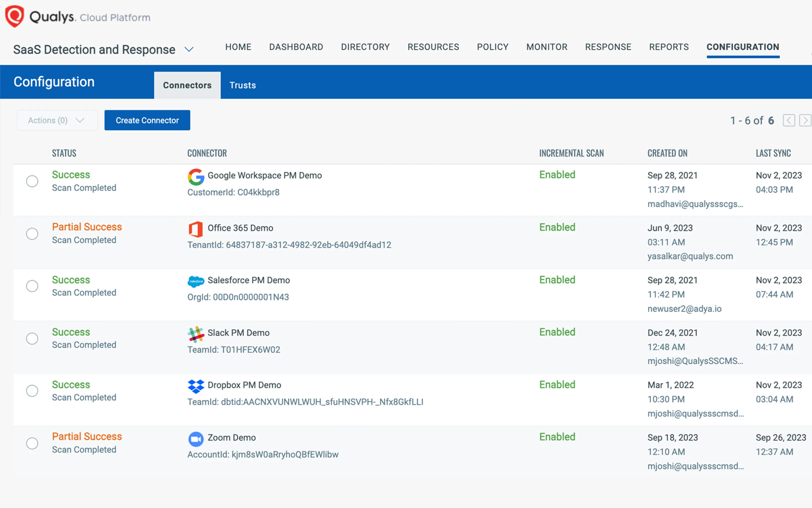Click the Google Workspace connector icon
Image resolution: width=812 pixels, height=508 pixels.
click(196, 177)
